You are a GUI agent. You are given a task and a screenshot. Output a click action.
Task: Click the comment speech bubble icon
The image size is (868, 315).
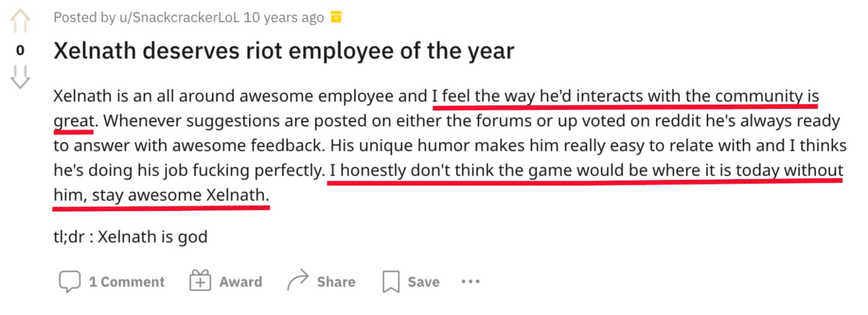click(x=69, y=282)
